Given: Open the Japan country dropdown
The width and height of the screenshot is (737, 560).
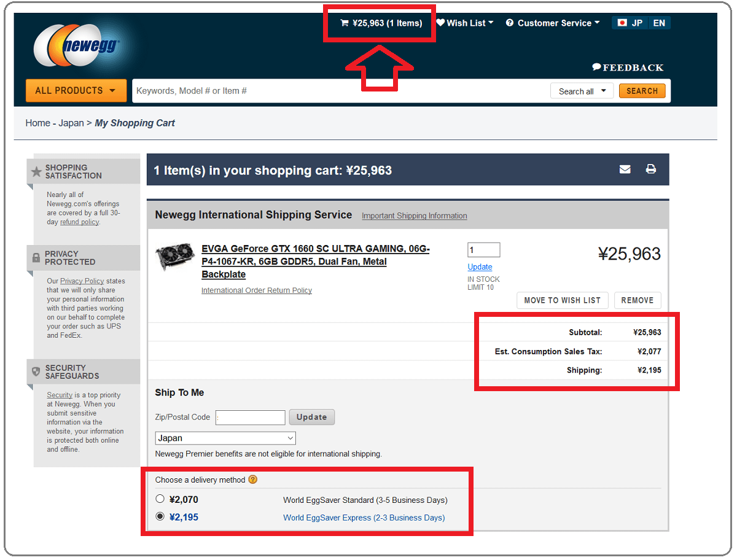Looking at the screenshot, I should pyautogui.click(x=225, y=438).
